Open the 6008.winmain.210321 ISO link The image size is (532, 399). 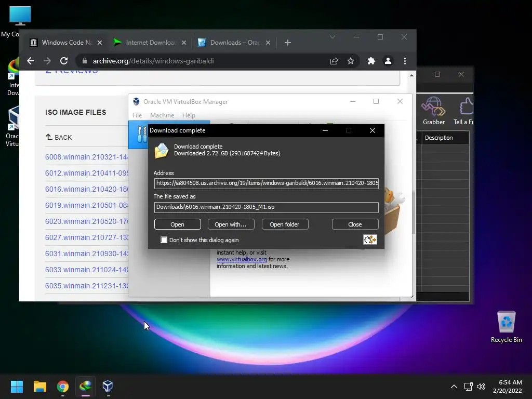pyautogui.click(x=87, y=157)
